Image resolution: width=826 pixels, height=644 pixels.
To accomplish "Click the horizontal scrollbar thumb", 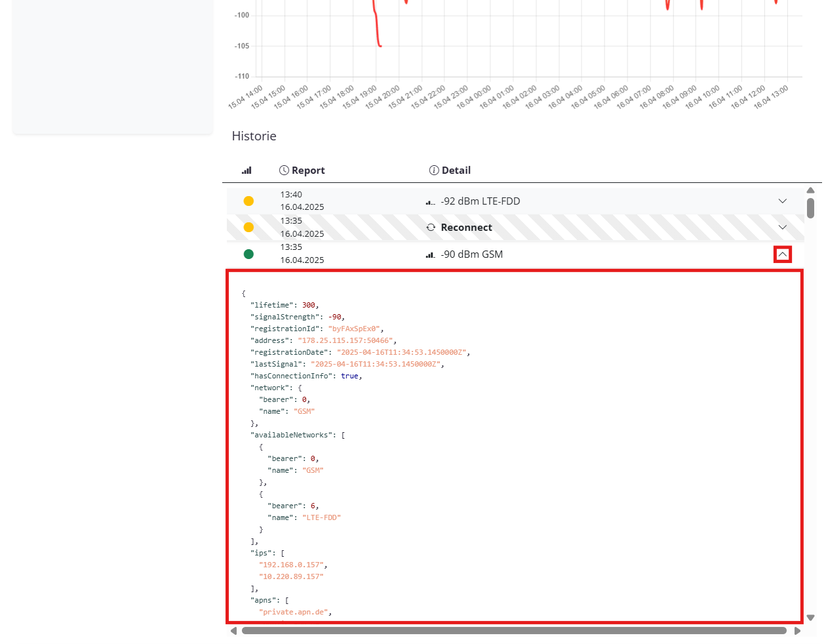I will [514, 631].
